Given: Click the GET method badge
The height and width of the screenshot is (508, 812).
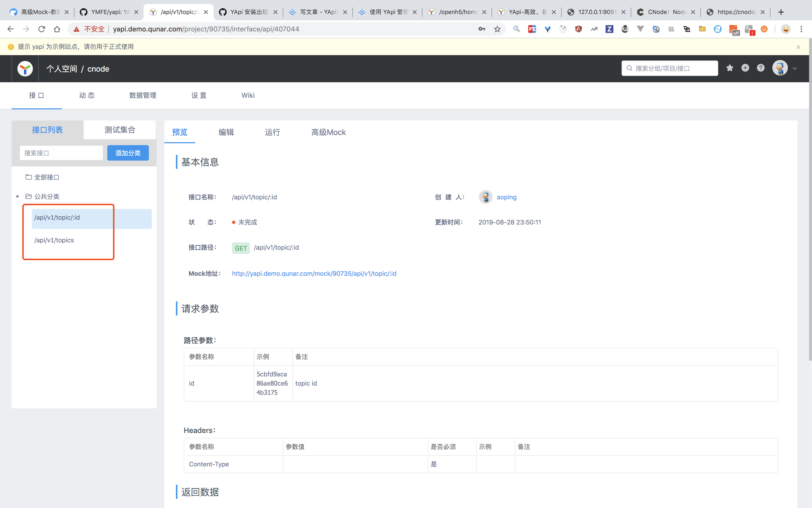Looking at the screenshot, I should 241,248.
